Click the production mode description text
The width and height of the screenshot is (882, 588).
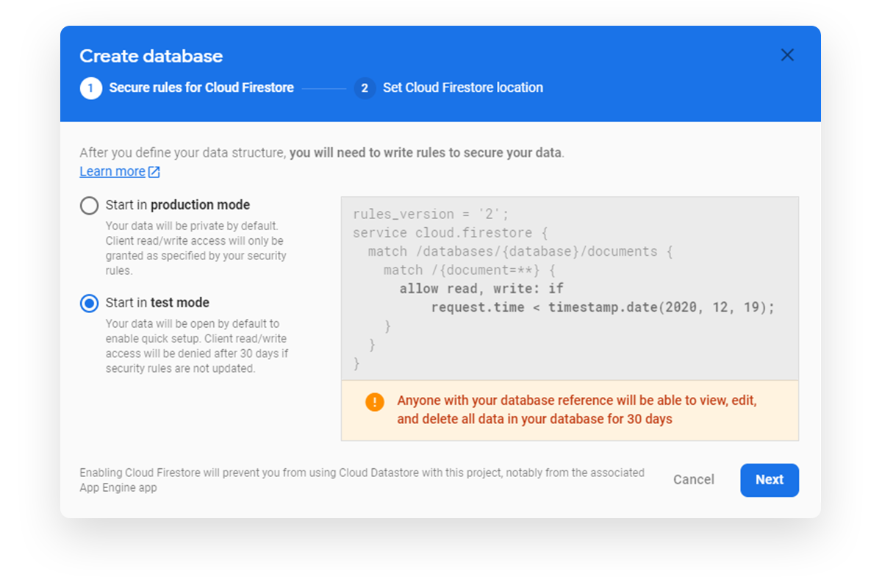196,248
